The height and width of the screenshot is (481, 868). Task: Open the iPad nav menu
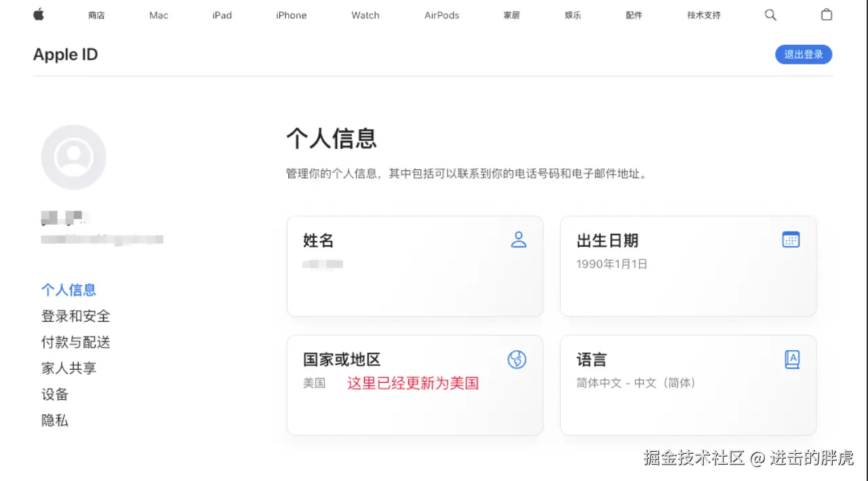coord(222,15)
